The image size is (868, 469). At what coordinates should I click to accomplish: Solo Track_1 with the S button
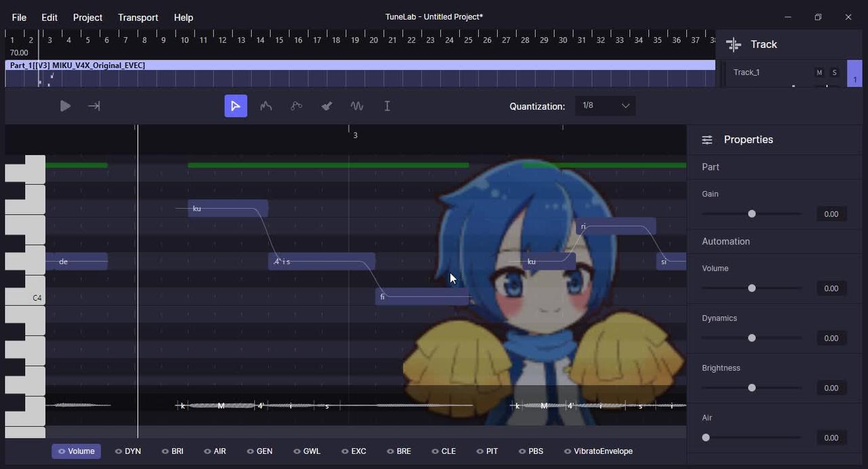834,72
